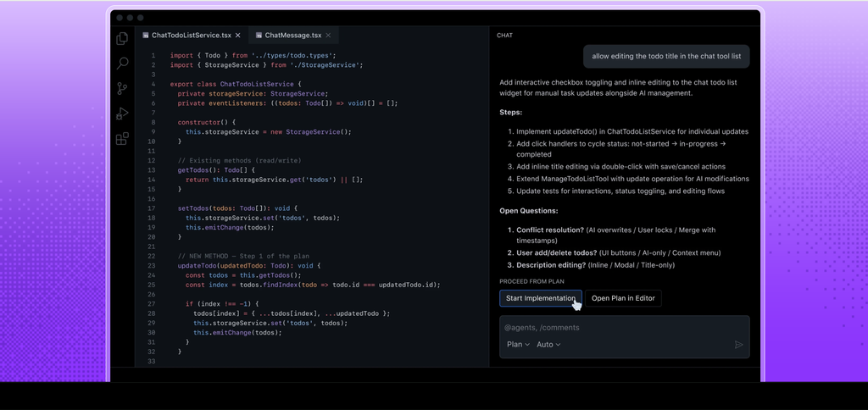Image resolution: width=868 pixels, height=410 pixels.
Task: Click '// Existing methods (read/write)' comment
Action: [240, 160]
